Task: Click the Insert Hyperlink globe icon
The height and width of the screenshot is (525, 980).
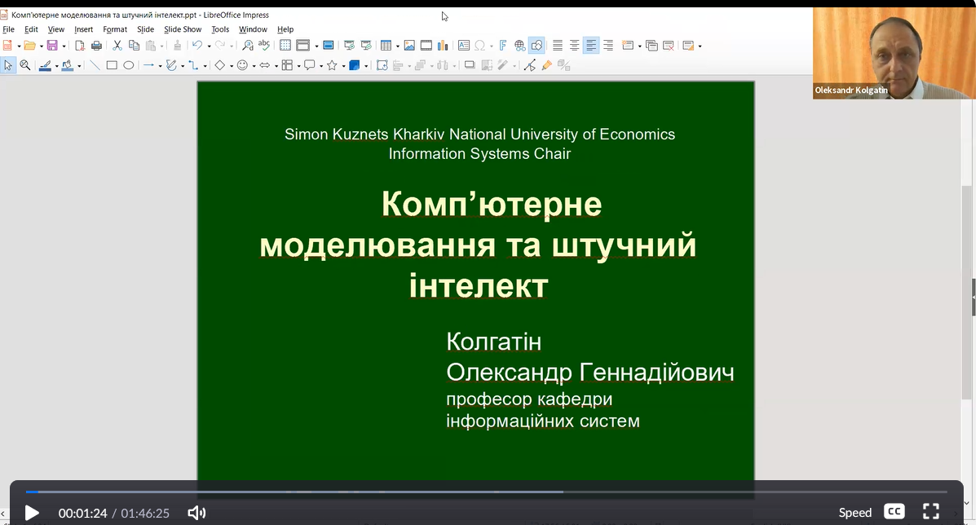Action: click(519, 46)
